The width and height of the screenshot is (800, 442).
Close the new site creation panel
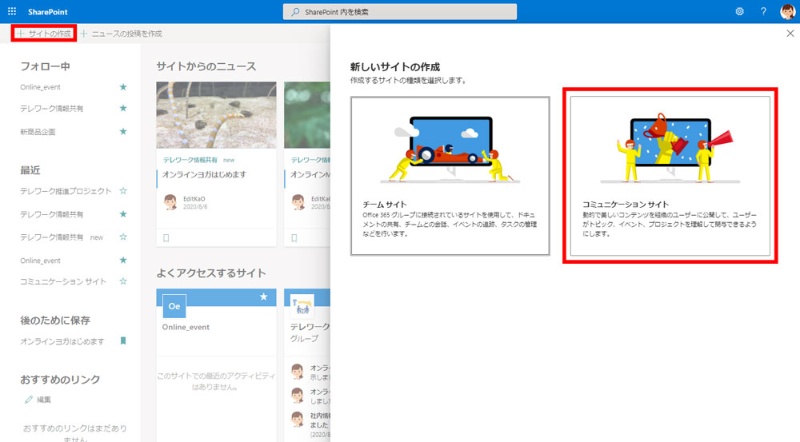790,33
